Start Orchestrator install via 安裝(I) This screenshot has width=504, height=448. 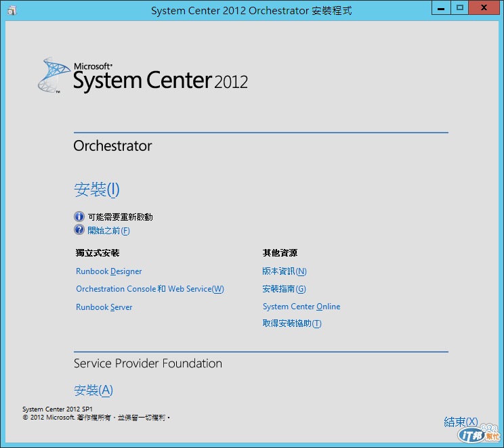(x=97, y=189)
